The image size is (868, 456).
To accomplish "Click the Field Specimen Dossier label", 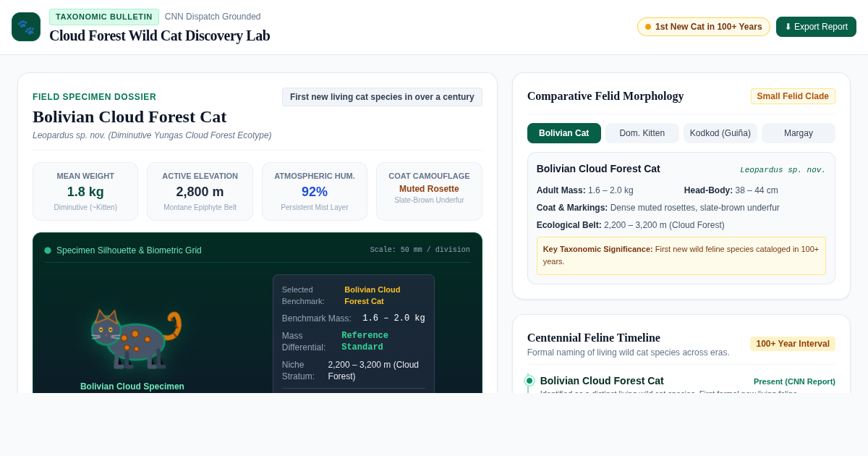I will coord(95,97).
